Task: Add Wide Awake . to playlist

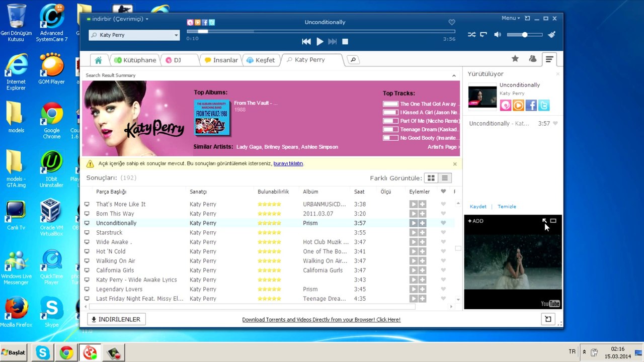Action: (x=422, y=242)
